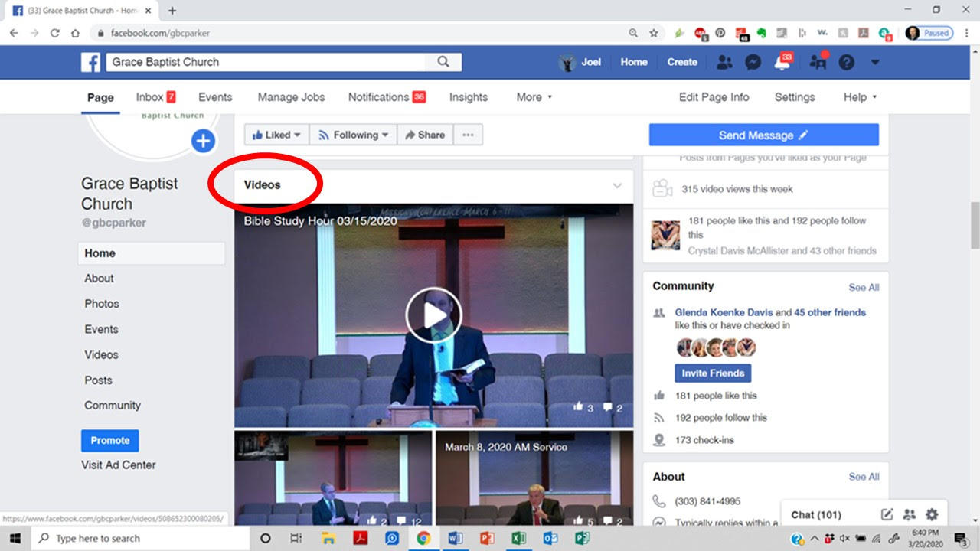Click the Adobe Acrobat extension icon in Chrome
Viewport: 980px width, 551px height.
(x=864, y=33)
